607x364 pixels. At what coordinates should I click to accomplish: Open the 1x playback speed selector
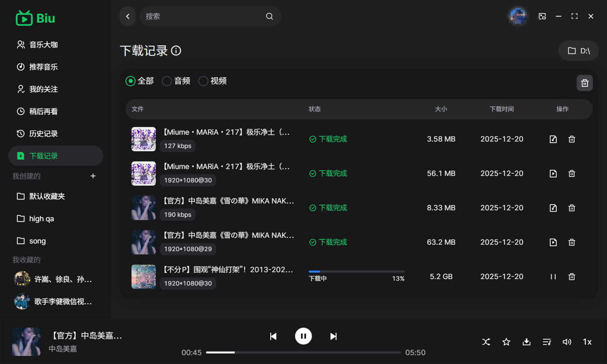coord(587,342)
